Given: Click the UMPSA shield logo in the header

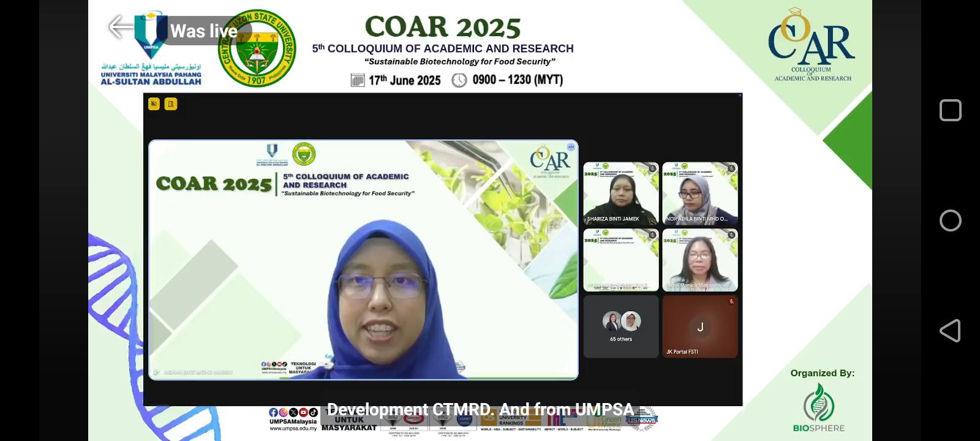Looking at the screenshot, I should pos(151,34).
